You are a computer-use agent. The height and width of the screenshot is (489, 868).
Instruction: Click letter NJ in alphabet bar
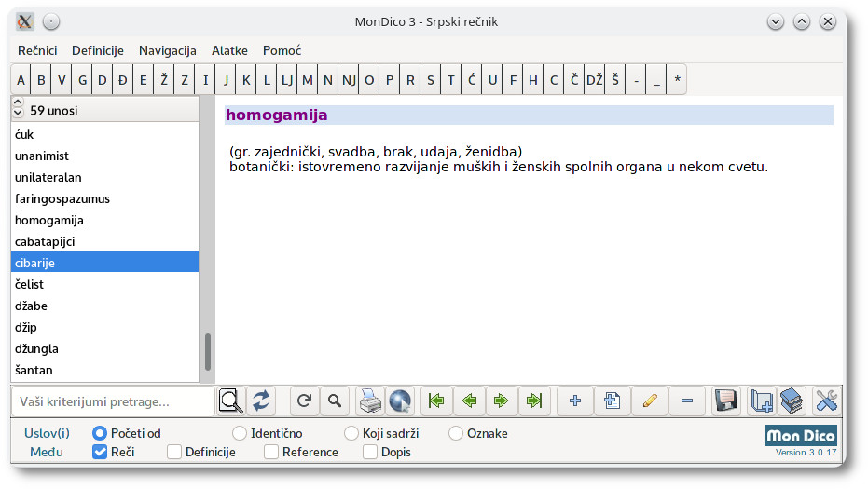pos(348,80)
